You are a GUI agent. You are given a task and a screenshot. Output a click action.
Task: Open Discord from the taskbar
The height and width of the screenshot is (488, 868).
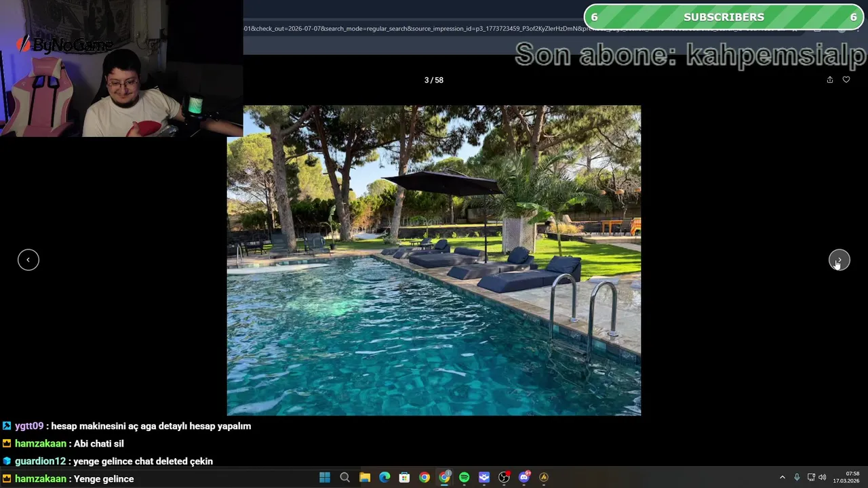tap(524, 477)
